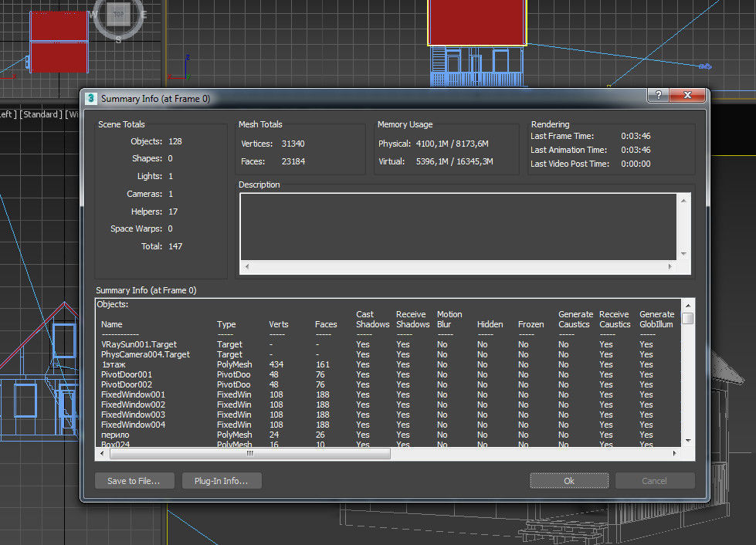Viewport: 756px width, 545px height.
Task: Click the 3ds Max icon in dialog title bar
Action: click(91, 99)
